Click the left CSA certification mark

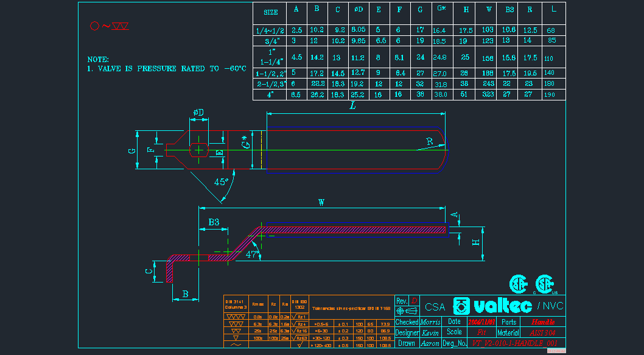[518, 284]
